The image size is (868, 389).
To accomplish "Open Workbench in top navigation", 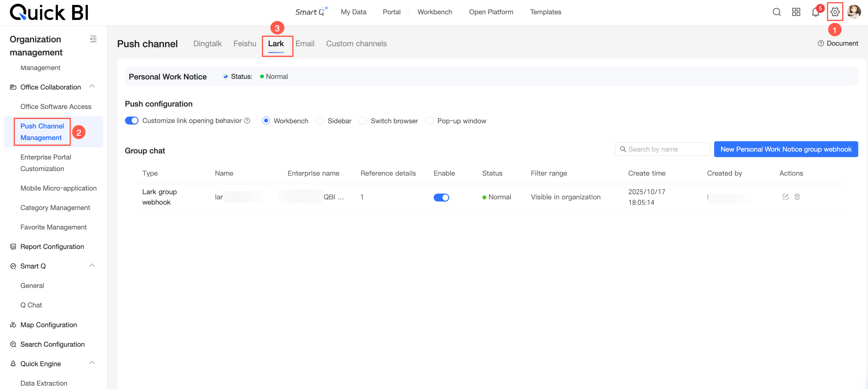I will tap(435, 12).
